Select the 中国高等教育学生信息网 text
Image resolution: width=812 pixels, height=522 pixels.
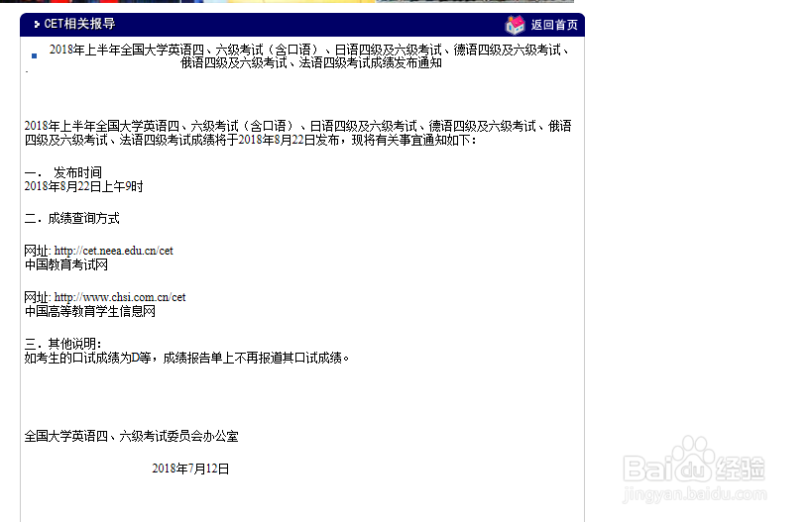[90, 311]
